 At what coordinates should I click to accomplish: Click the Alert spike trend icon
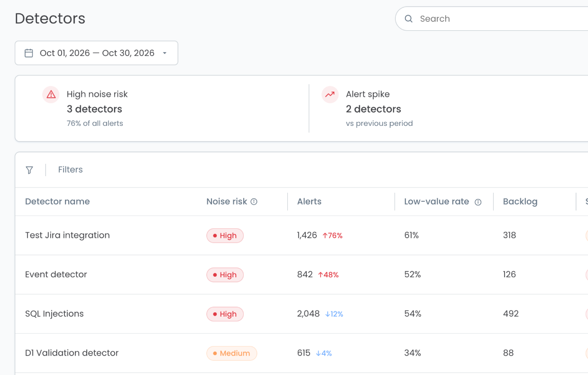(330, 94)
